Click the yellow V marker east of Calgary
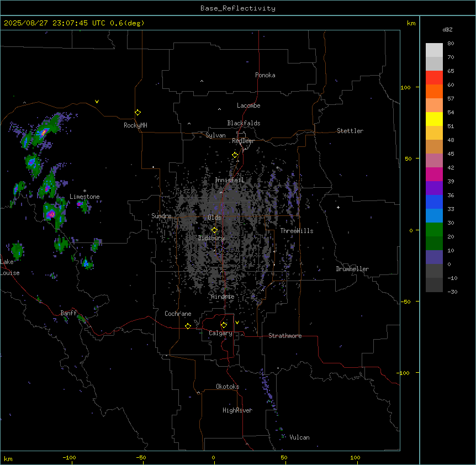This screenshot has width=476, height=465. pos(237,323)
